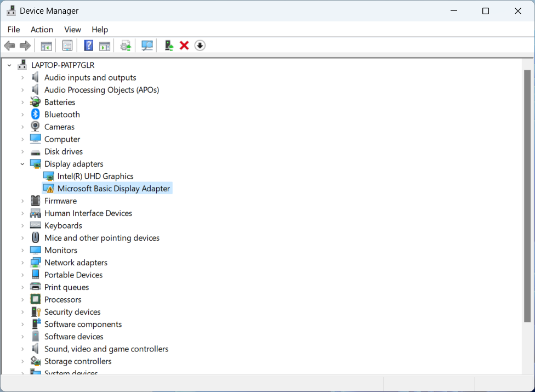Click the Update driver software page icon
This screenshot has height=392, width=535.
point(126,46)
